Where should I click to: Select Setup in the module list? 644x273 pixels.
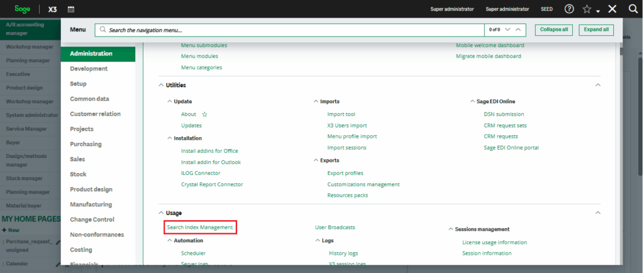[x=78, y=84]
